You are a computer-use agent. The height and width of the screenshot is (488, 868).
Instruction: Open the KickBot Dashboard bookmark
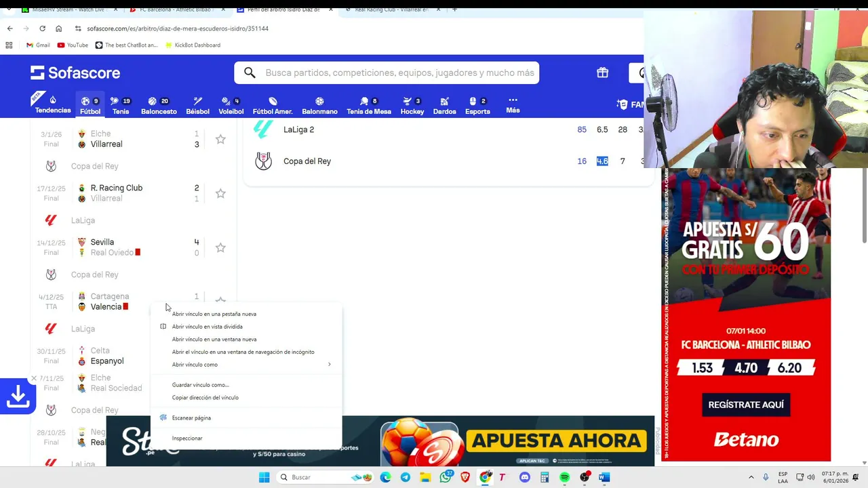point(192,45)
